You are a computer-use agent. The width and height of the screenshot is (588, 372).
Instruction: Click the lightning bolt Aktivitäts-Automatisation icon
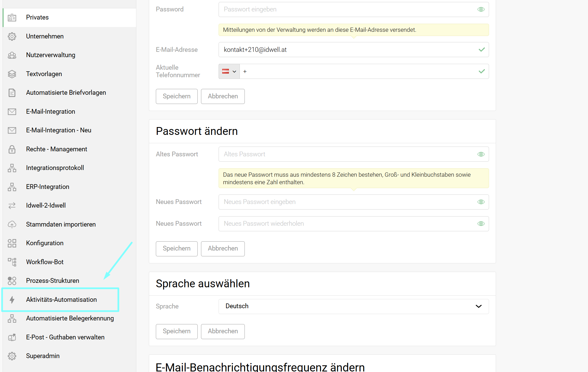[x=12, y=300]
